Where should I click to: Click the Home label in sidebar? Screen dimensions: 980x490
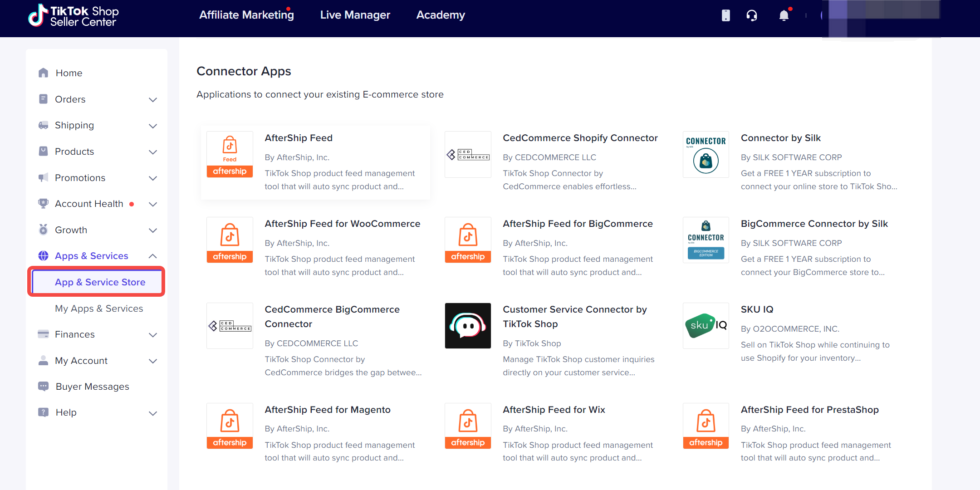[x=69, y=73]
